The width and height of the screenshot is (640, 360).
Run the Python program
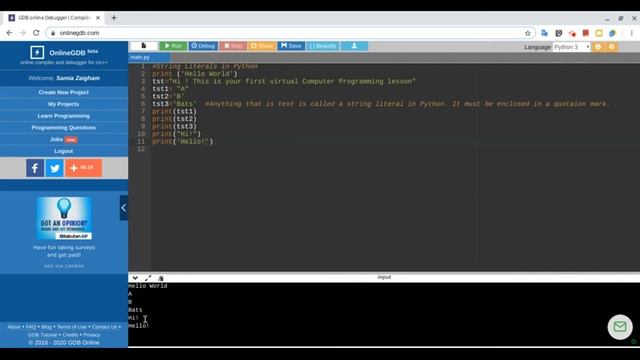(x=173, y=46)
